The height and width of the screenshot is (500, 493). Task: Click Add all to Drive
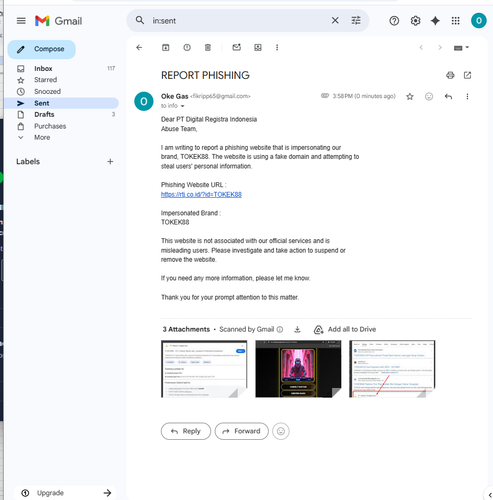point(345,330)
